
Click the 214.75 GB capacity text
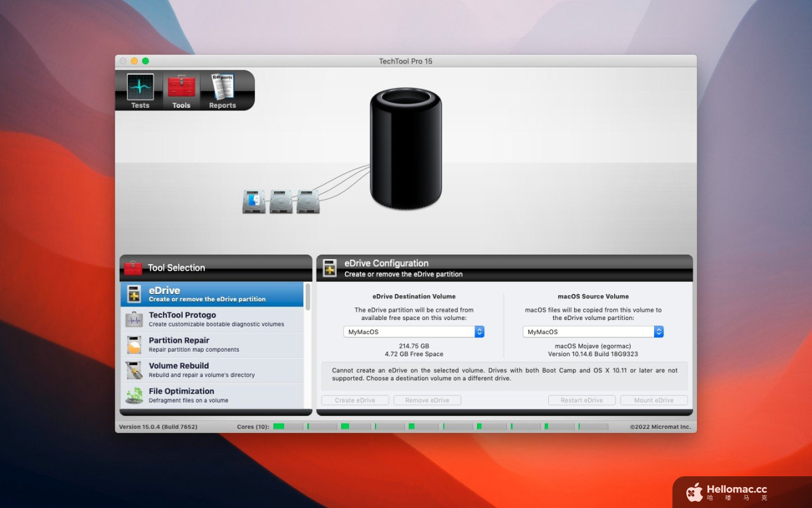coord(414,346)
